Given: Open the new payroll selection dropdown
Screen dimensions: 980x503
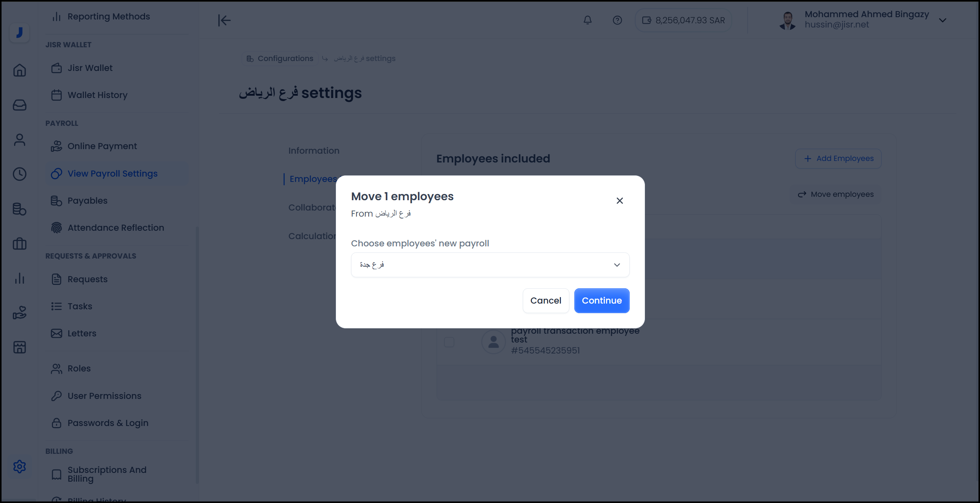Looking at the screenshot, I should 490,265.
